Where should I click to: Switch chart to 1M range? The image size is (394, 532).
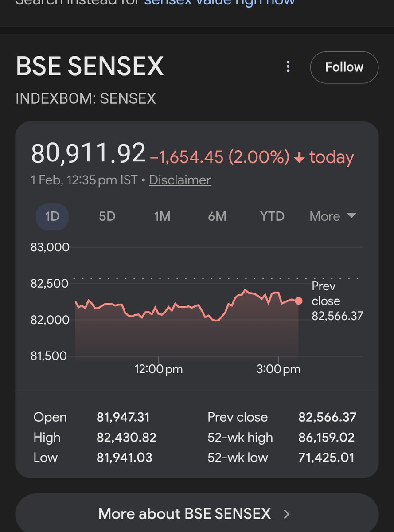coord(162,216)
